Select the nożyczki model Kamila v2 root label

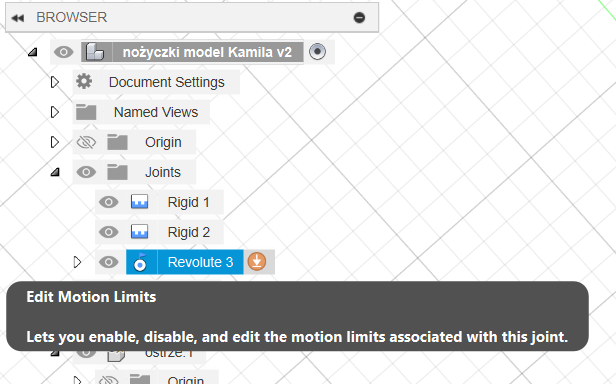(207, 52)
